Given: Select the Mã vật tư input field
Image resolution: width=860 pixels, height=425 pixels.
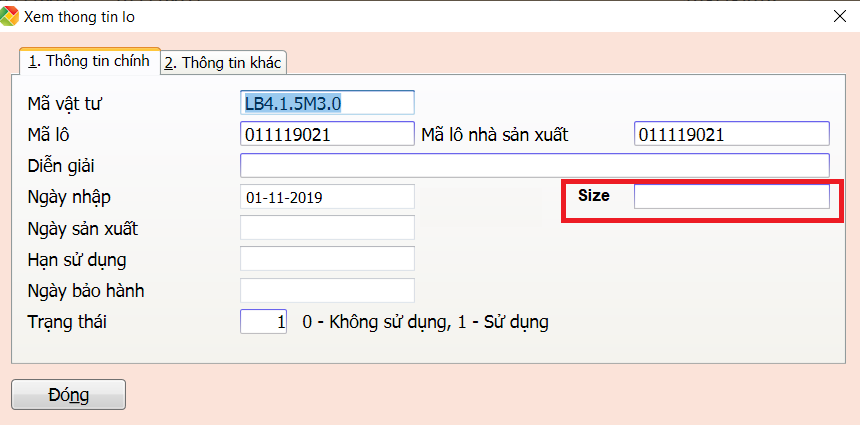Looking at the screenshot, I should click(327, 103).
